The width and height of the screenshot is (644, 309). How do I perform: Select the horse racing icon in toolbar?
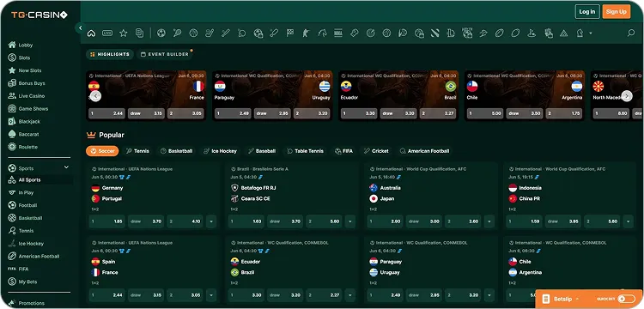[322, 33]
